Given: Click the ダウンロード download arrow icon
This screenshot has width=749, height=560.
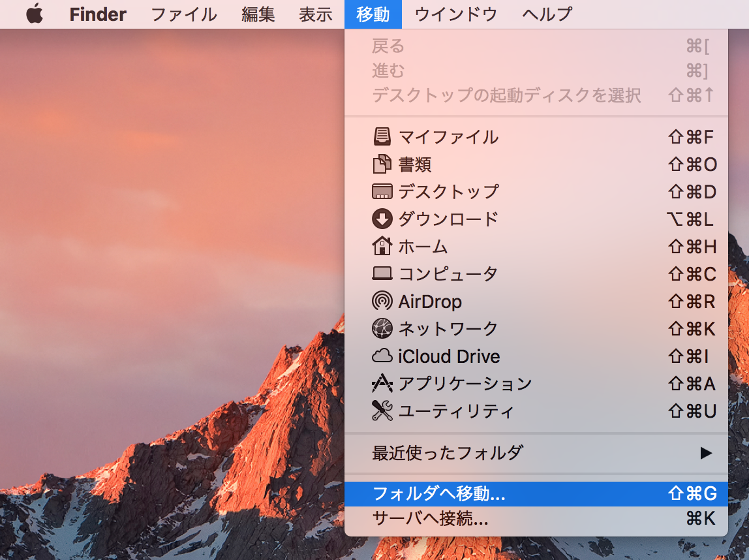Looking at the screenshot, I should coord(382,219).
